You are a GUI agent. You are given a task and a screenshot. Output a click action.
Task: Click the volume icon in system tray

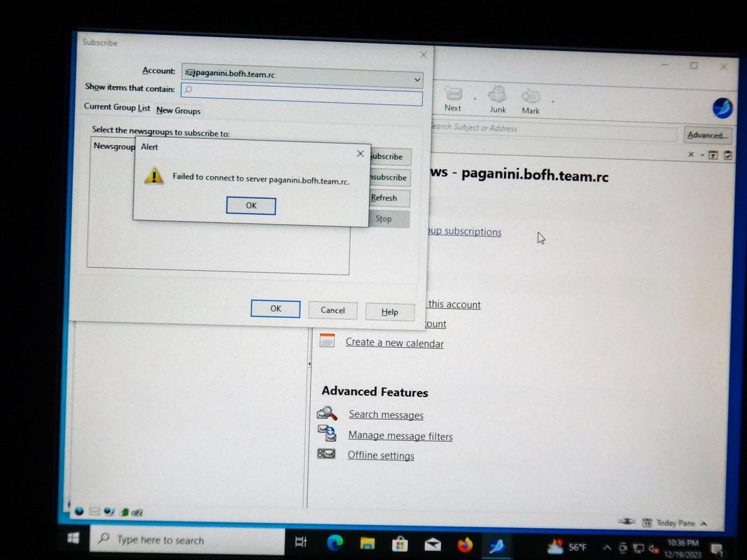(x=653, y=549)
